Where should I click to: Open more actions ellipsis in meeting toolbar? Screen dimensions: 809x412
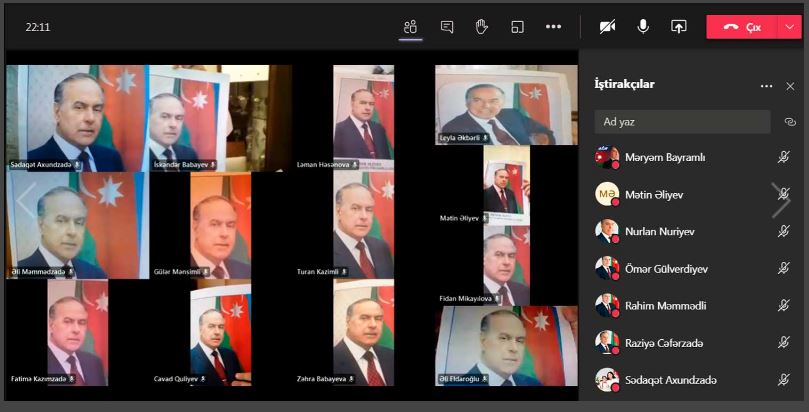click(553, 27)
